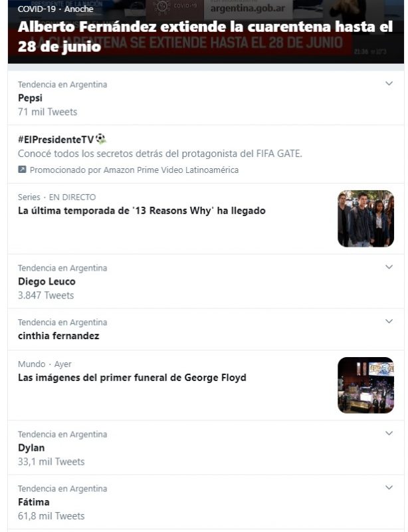The height and width of the screenshot is (532, 408).
Task: Select the cinthia fernandez trend
Action: click(58, 336)
